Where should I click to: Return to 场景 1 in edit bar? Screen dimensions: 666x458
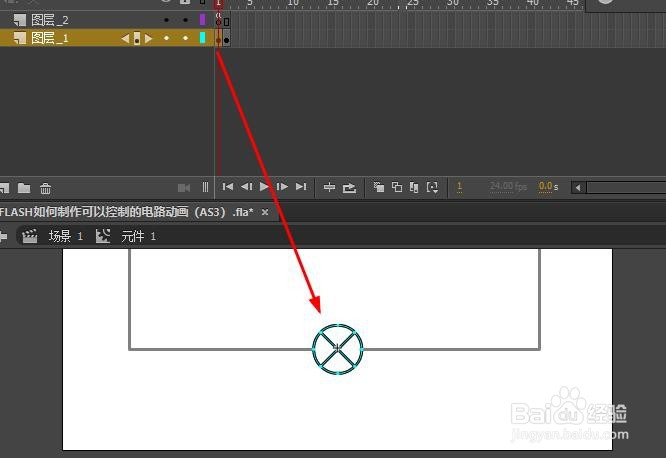(x=66, y=236)
